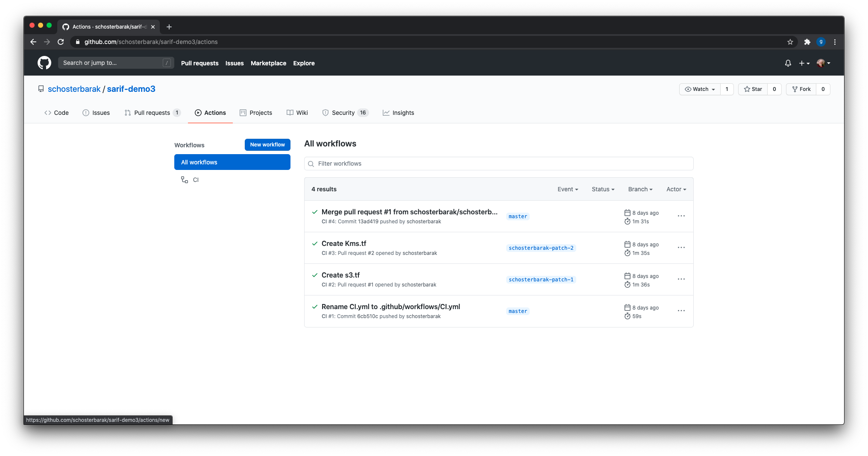Open the watchers count
868x456 pixels.
tap(727, 89)
